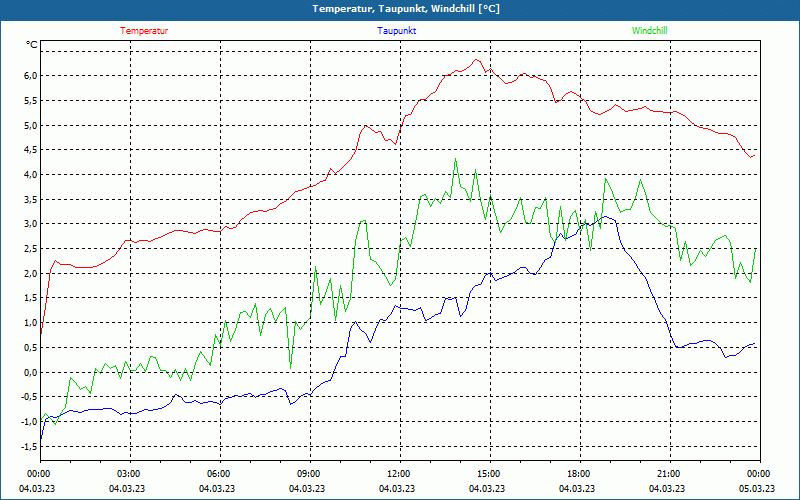Click the 21:00 time axis label
Image resolution: width=800 pixels, height=500 pixels.
[x=669, y=474]
